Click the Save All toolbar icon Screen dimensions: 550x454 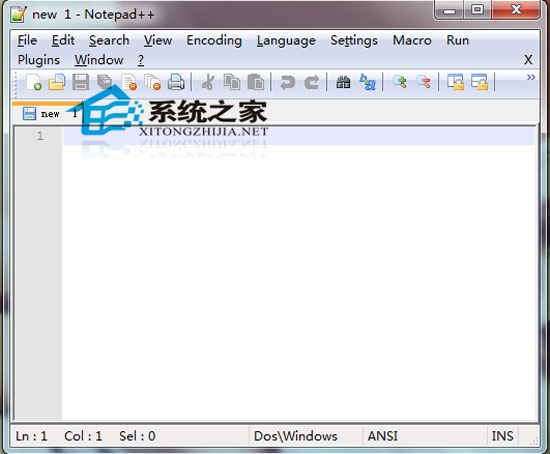[x=105, y=82]
